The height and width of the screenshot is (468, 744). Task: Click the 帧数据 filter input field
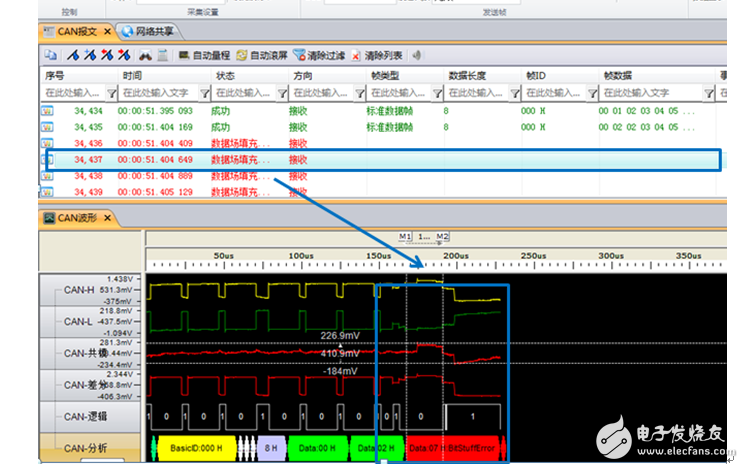[652, 93]
